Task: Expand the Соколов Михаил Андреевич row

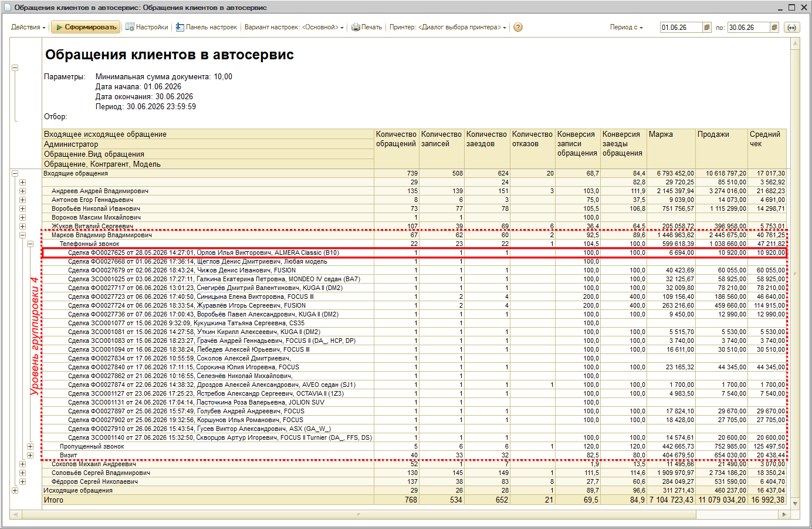Action: (x=22, y=464)
